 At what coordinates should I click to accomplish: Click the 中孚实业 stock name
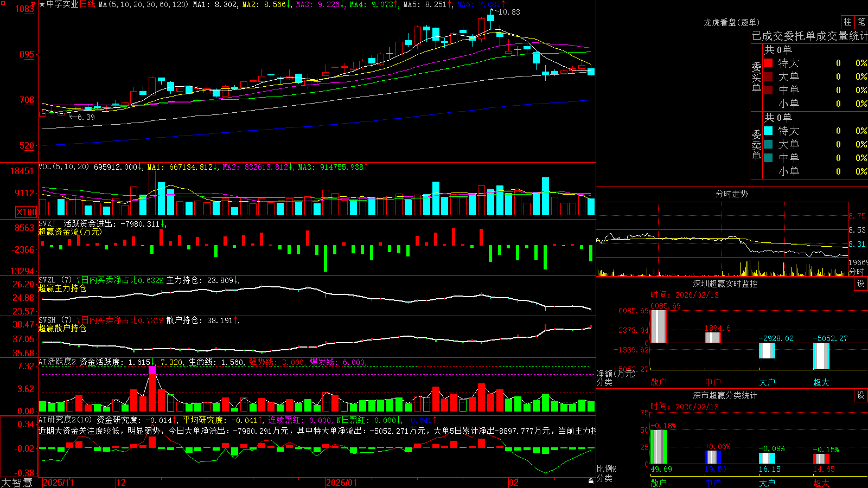[62, 4]
